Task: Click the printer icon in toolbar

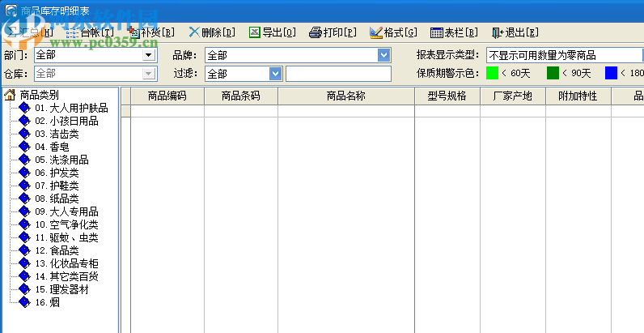Action: coord(315,32)
